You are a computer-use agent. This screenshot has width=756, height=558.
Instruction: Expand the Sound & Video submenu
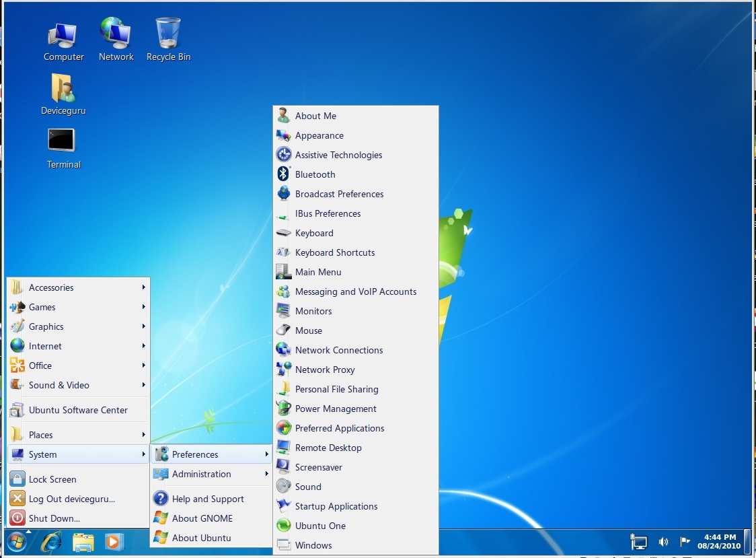click(x=79, y=385)
